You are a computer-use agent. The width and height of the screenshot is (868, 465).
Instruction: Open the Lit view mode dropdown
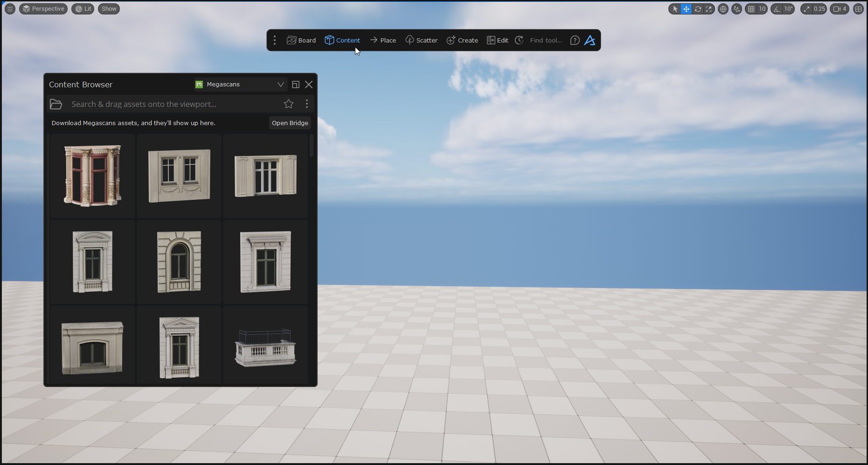[83, 9]
